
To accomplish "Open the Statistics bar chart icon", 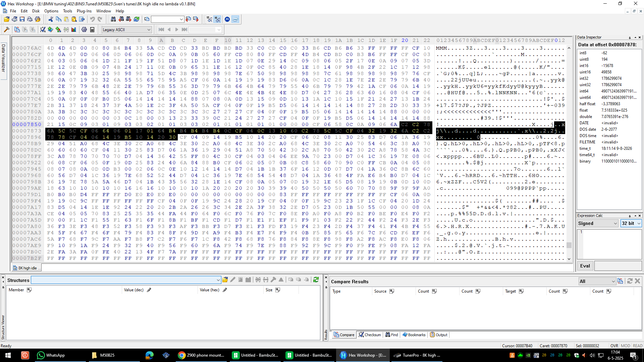I will pyautogui.click(x=73, y=29).
